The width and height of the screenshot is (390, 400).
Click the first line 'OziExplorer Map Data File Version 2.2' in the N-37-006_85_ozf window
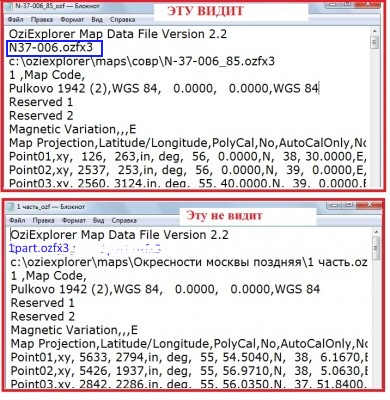click(118, 34)
